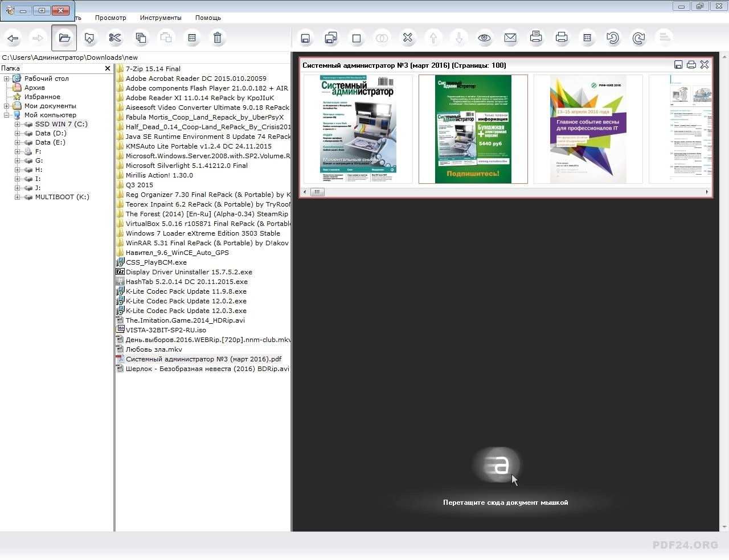Select CSS_PlayBCM.exe file
Image resolution: width=729 pixels, height=560 pixels.
point(156,262)
